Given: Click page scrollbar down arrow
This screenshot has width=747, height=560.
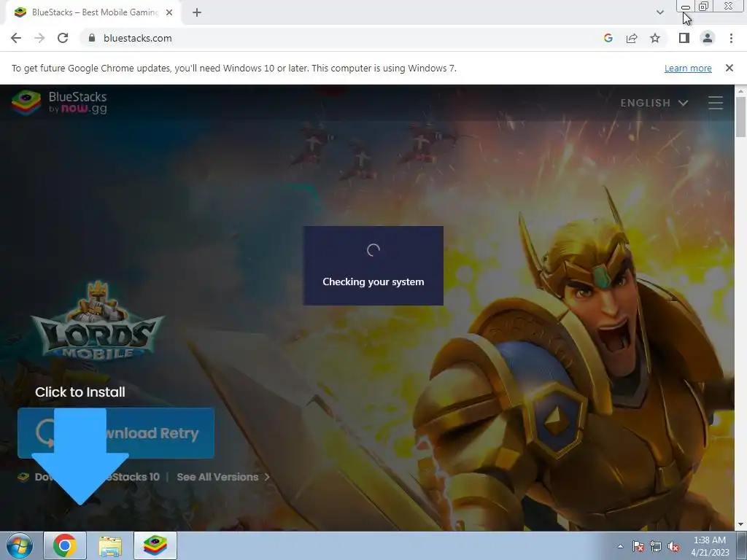Looking at the screenshot, I should (741, 525).
